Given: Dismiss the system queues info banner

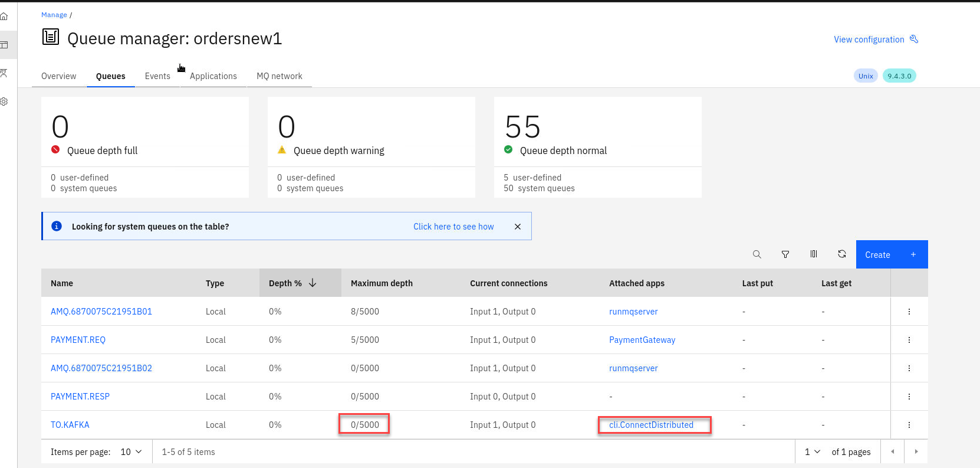Looking at the screenshot, I should 517,227.
